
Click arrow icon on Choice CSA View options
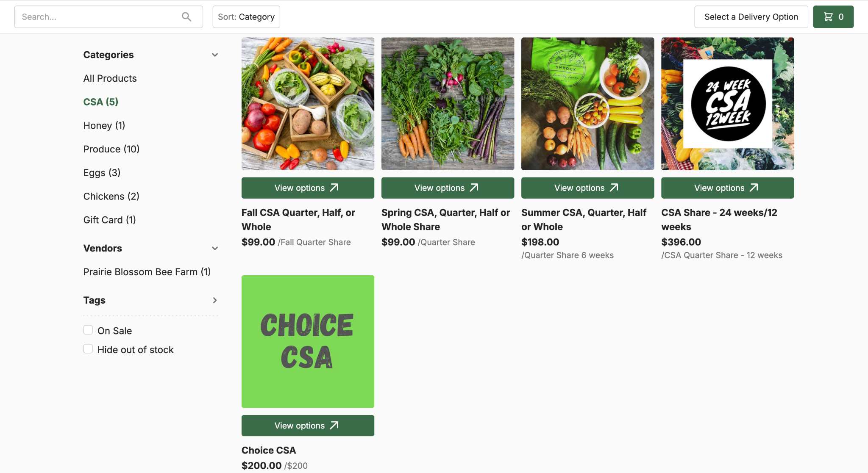click(x=334, y=425)
